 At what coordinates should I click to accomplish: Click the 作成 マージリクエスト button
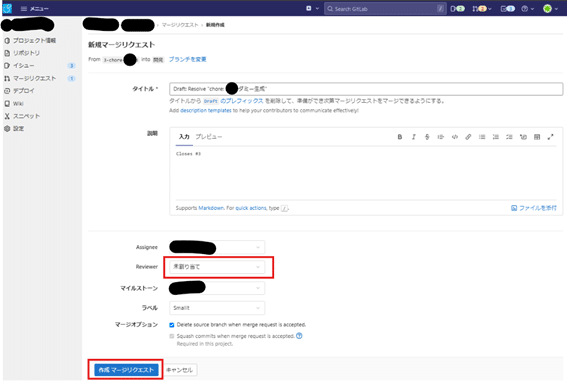point(126,370)
